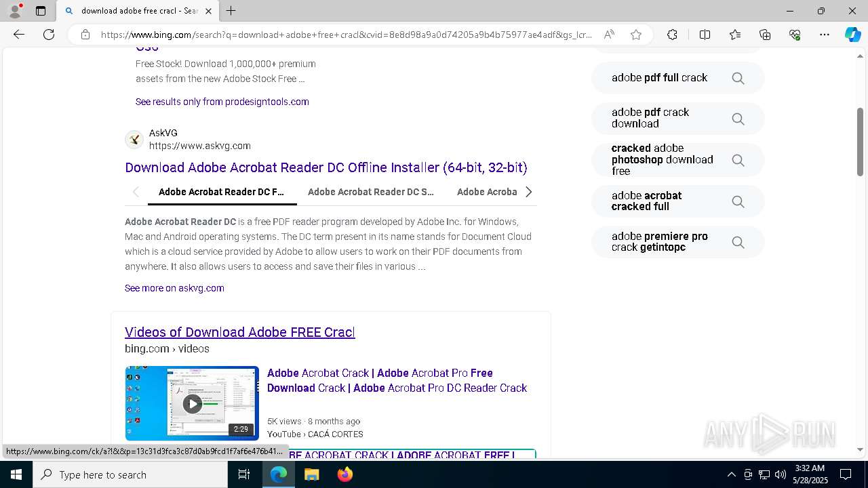
Task: Open the notification center
Action: click(846, 474)
